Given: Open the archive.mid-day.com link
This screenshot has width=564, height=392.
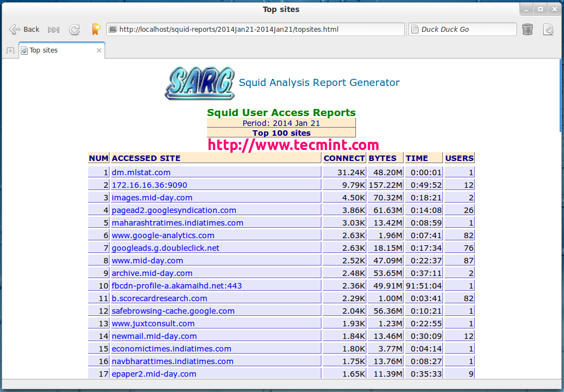Looking at the screenshot, I should (x=152, y=273).
